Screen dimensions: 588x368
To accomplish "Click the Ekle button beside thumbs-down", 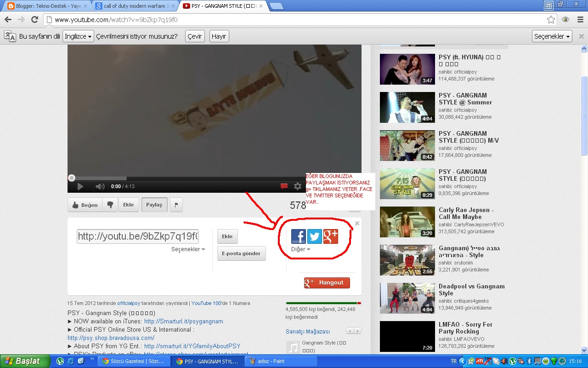I will click(x=128, y=205).
